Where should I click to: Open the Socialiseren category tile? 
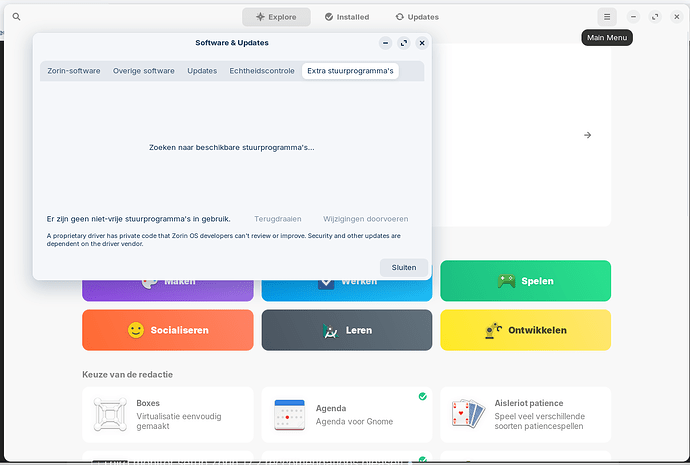tap(168, 330)
